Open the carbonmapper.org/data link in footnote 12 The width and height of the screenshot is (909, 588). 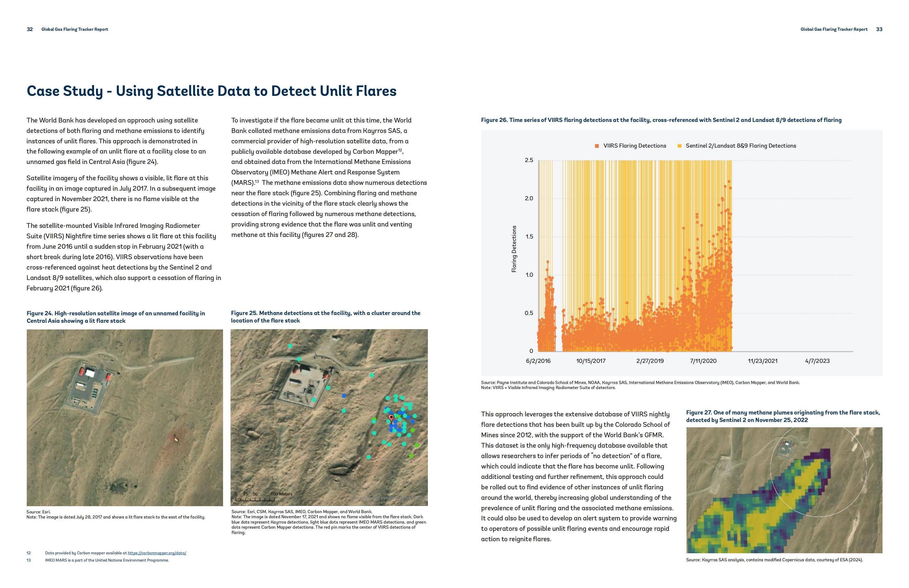point(156,553)
